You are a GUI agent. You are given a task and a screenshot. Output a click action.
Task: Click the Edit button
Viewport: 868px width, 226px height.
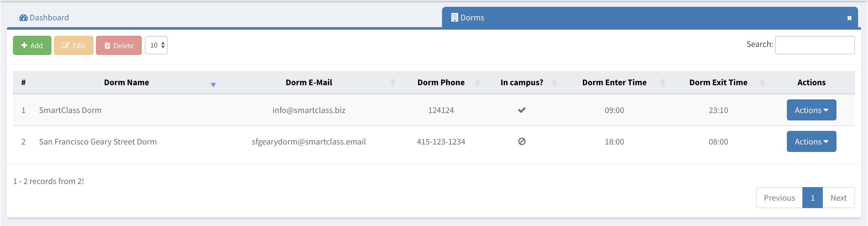[73, 45]
